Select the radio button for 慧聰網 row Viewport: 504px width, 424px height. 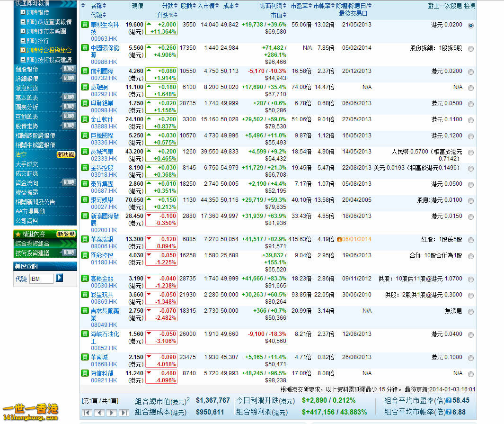pos(471,88)
